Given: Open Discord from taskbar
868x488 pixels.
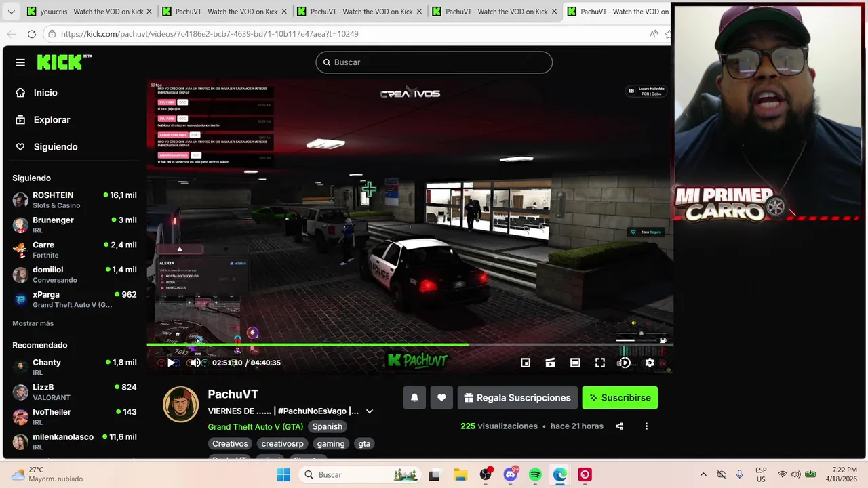Looking at the screenshot, I should pyautogui.click(x=511, y=475).
